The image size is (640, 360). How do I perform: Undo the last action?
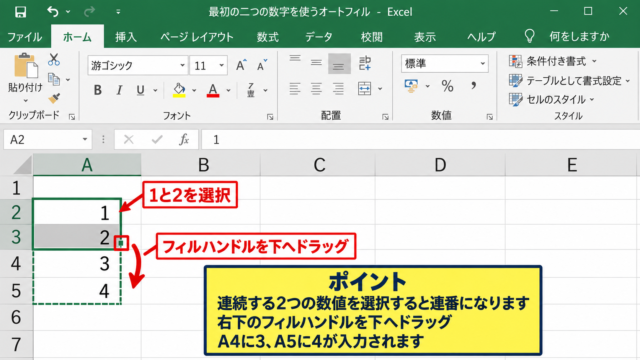pos(53,11)
